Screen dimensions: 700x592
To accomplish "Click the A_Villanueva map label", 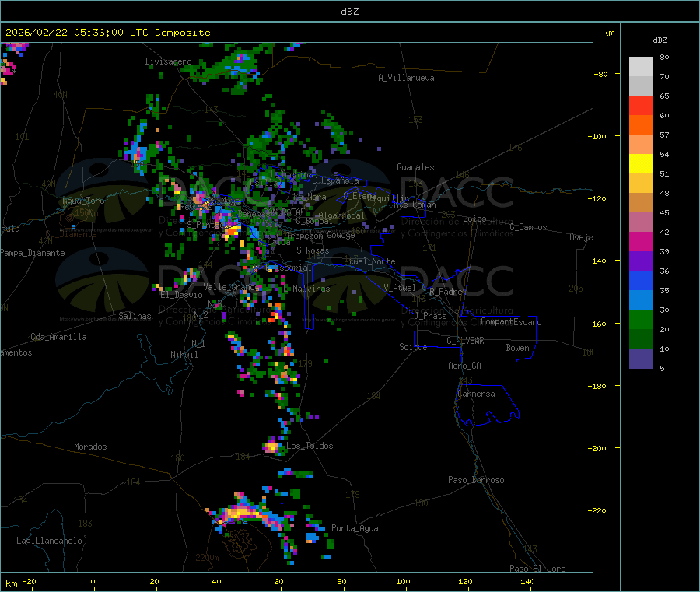I will 406,78.
